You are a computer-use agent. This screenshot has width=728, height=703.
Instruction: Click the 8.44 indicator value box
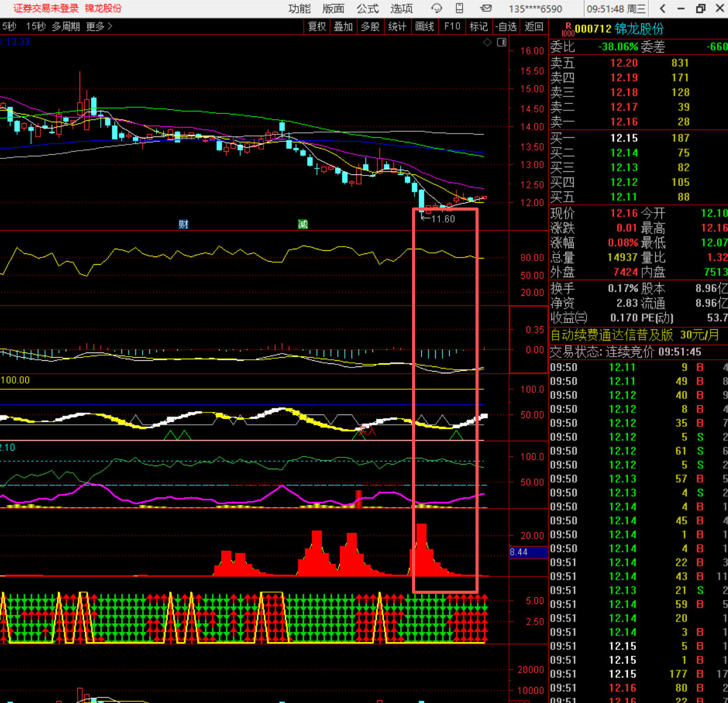tap(528, 552)
